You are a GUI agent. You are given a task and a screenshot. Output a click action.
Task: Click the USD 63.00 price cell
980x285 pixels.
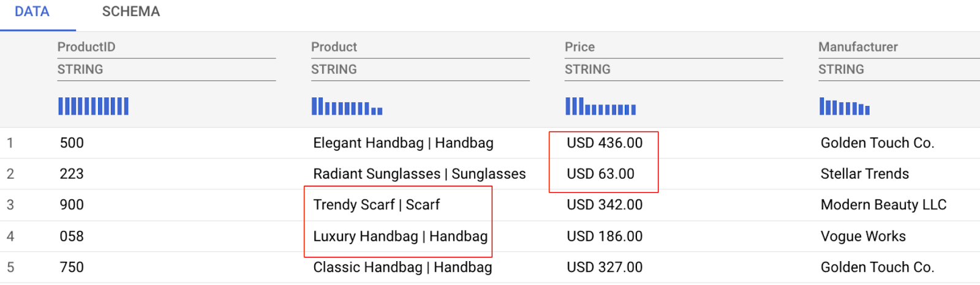point(600,174)
